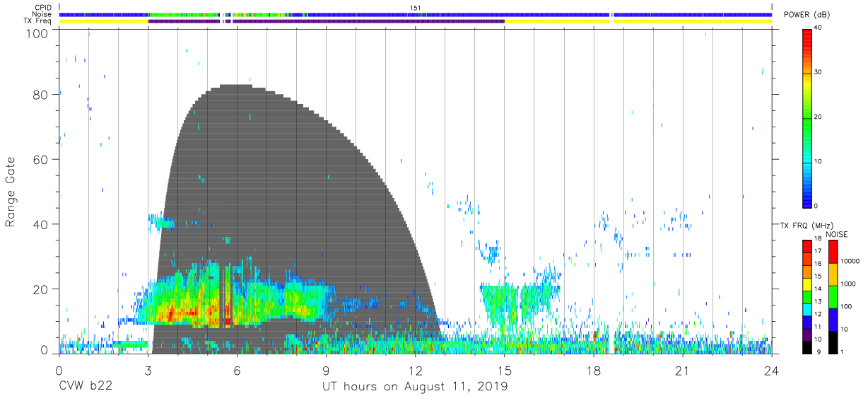Click the "1000" NOISE legend value
868x401 pixels.
coord(849,285)
